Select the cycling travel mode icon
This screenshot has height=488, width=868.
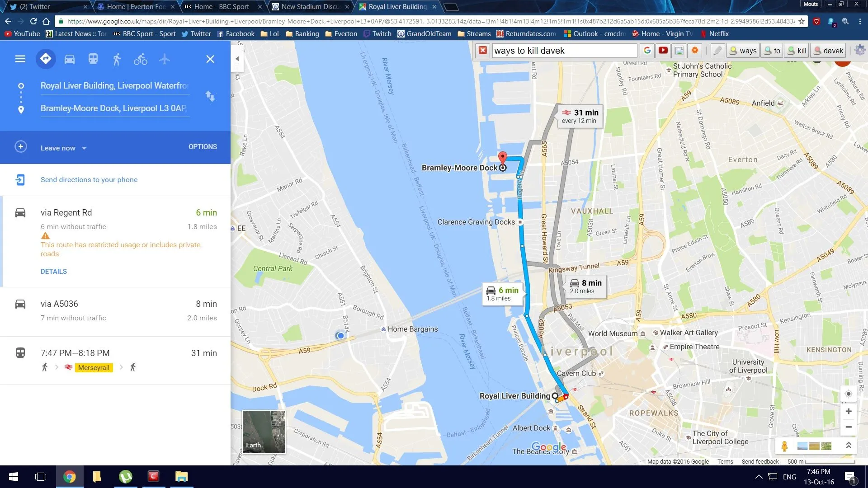pos(140,59)
